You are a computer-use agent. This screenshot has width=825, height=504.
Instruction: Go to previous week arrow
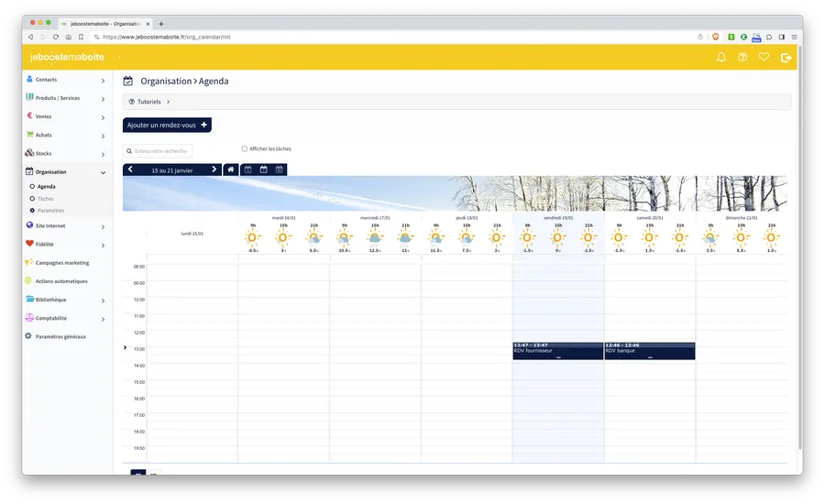click(130, 170)
